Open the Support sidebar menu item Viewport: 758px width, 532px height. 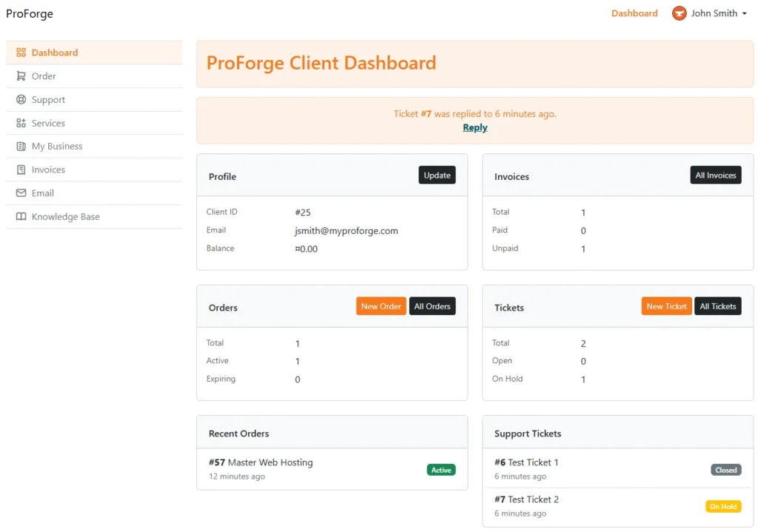pos(94,100)
